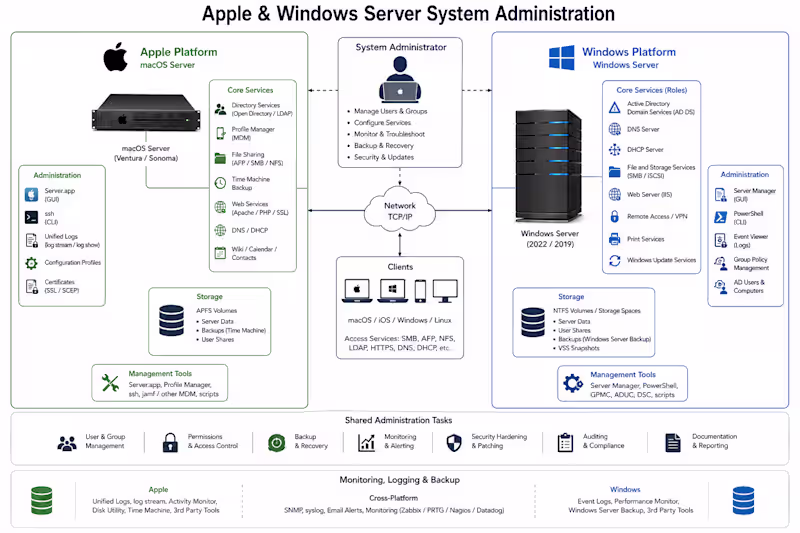Click the Monitoring & Alerting chart icon

[x=366, y=443]
